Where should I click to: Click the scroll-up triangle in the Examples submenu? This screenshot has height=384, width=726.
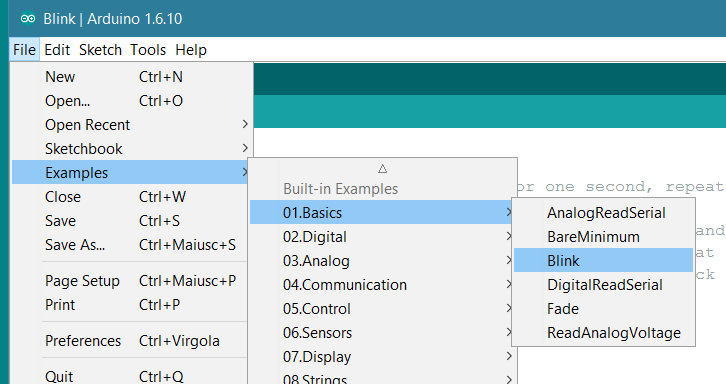[382, 169]
